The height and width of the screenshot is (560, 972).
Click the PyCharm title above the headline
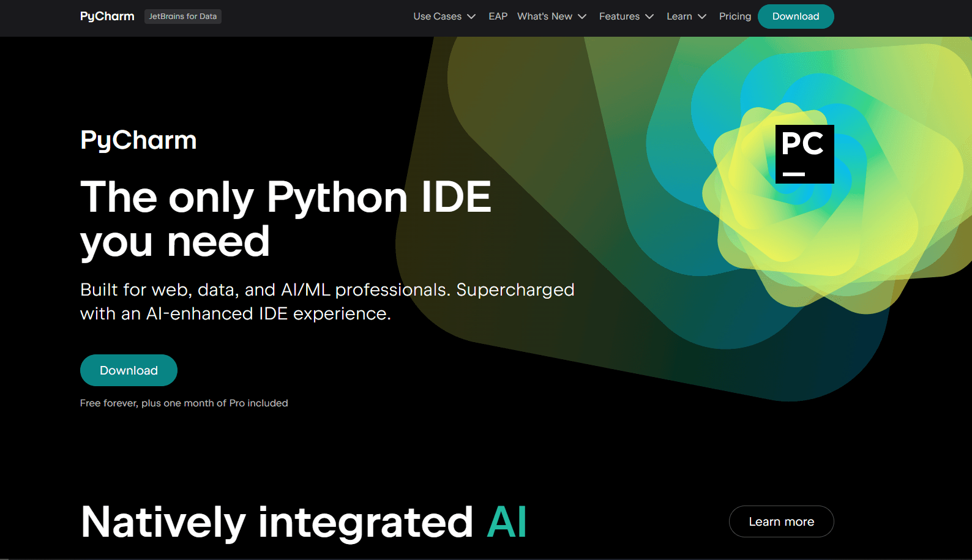tap(138, 141)
